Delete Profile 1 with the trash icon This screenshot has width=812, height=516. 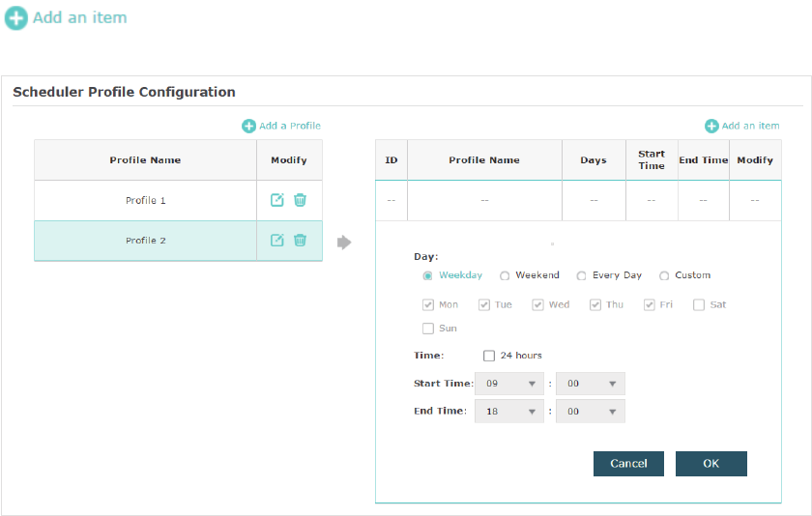pos(300,200)
